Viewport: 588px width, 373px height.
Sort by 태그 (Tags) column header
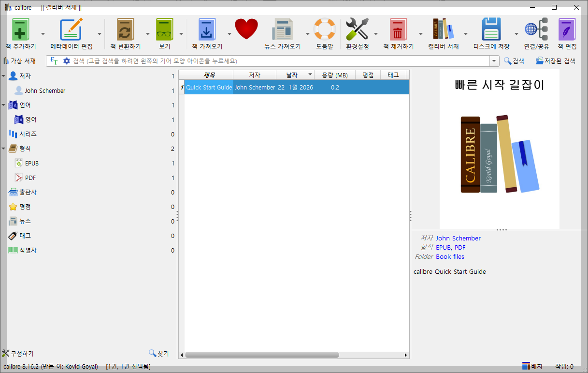[393, 75]
